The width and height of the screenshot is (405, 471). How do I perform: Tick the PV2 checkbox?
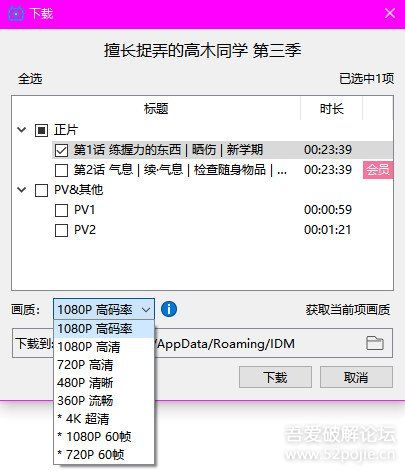pos(61,230)
